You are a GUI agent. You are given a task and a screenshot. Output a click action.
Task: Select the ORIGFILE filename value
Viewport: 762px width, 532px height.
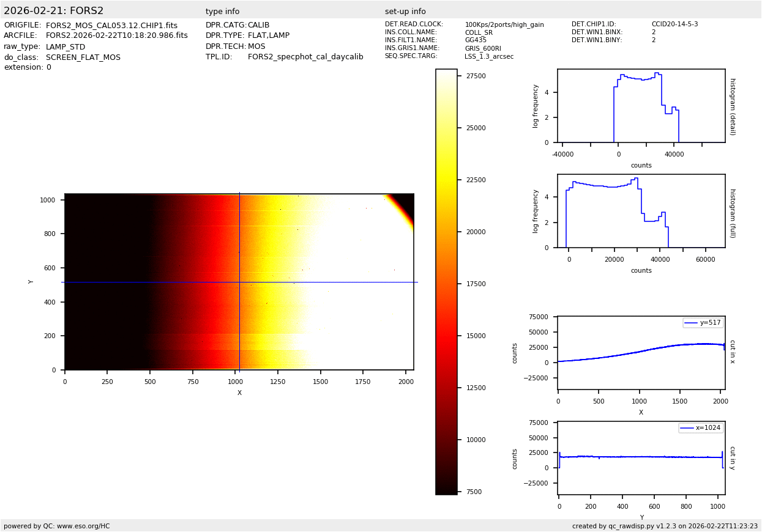click(111, 26)
